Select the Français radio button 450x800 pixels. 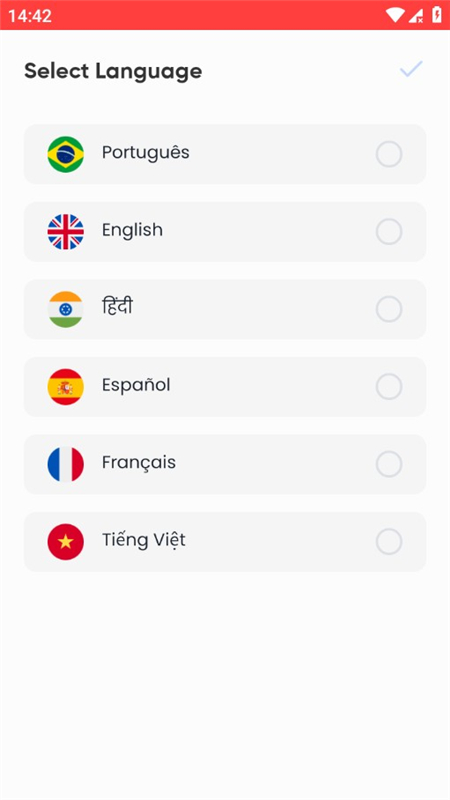point(389,464)
